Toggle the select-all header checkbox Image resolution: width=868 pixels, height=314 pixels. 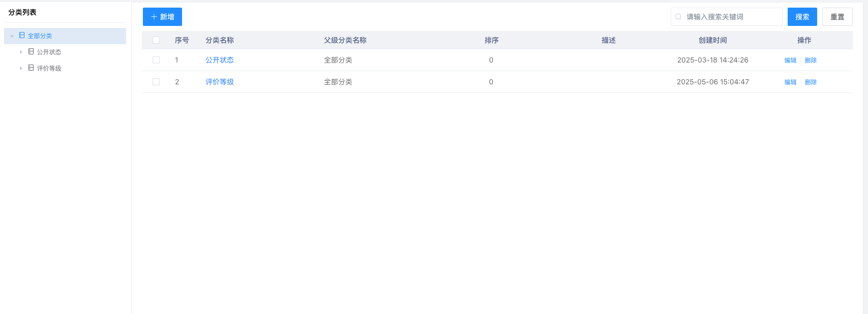point(156,40)
